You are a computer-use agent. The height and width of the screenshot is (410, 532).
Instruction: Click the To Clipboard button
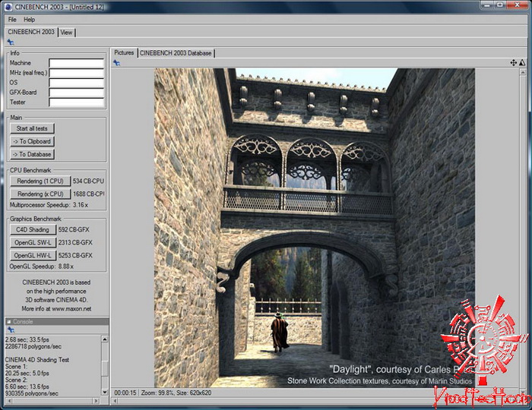pyautogui.click(x=32, y=141)
